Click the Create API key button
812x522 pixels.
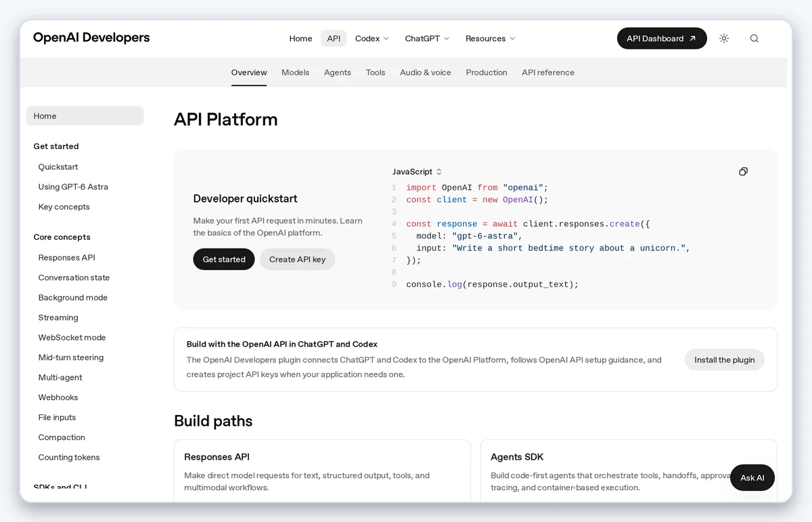tap(297, 259)
